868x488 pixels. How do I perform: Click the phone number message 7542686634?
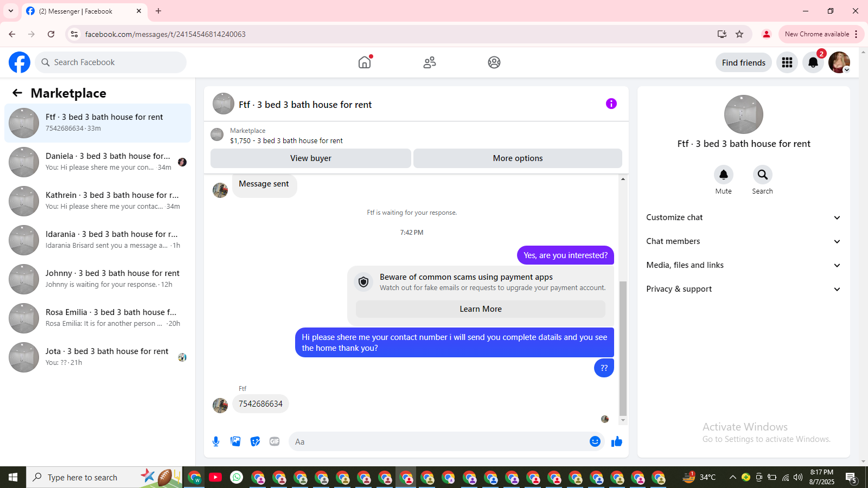coord(260,404)
